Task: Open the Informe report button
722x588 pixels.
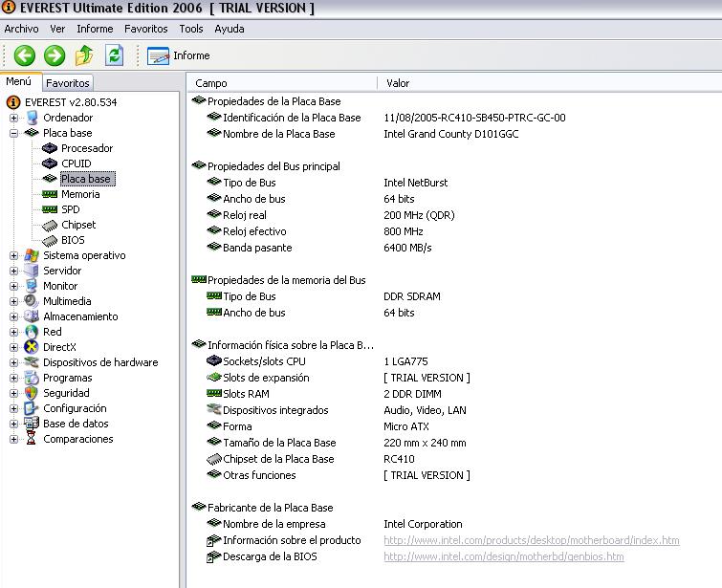Action: pyautogui.click(x=179, y=55)
